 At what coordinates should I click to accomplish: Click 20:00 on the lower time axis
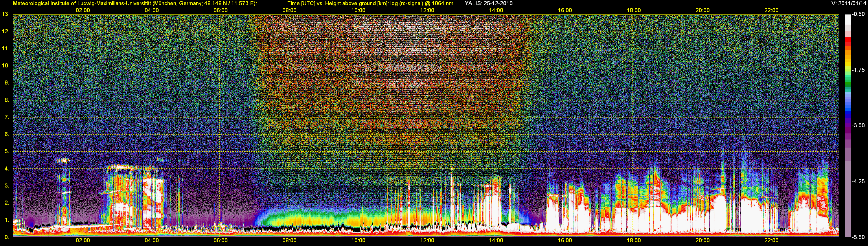[x=703, y=240]
